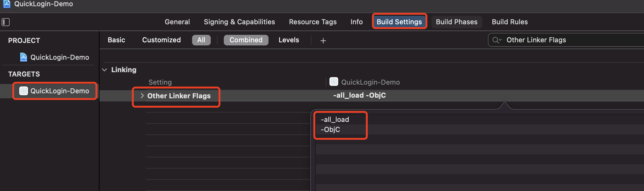Screen dimensions: 644x191
Task: Toggle the All settings filter
Action: coord(201,40)
